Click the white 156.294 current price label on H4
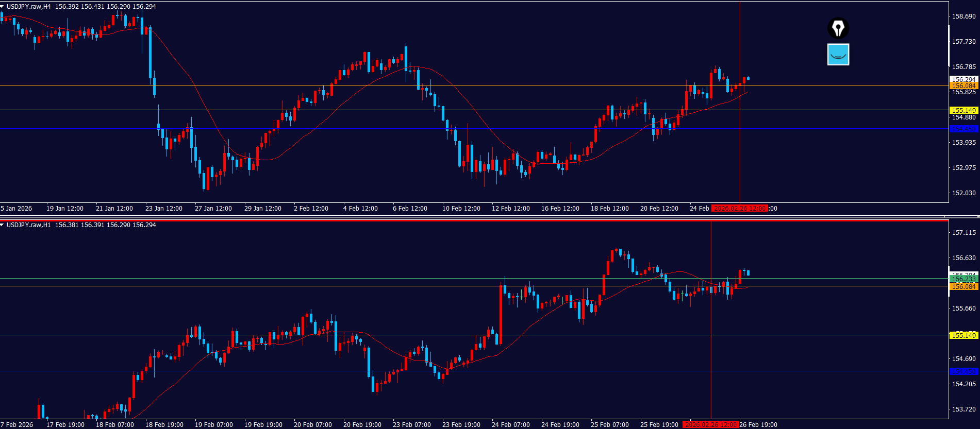This screenshot has height=429, width=980. [x=963, y=79]
